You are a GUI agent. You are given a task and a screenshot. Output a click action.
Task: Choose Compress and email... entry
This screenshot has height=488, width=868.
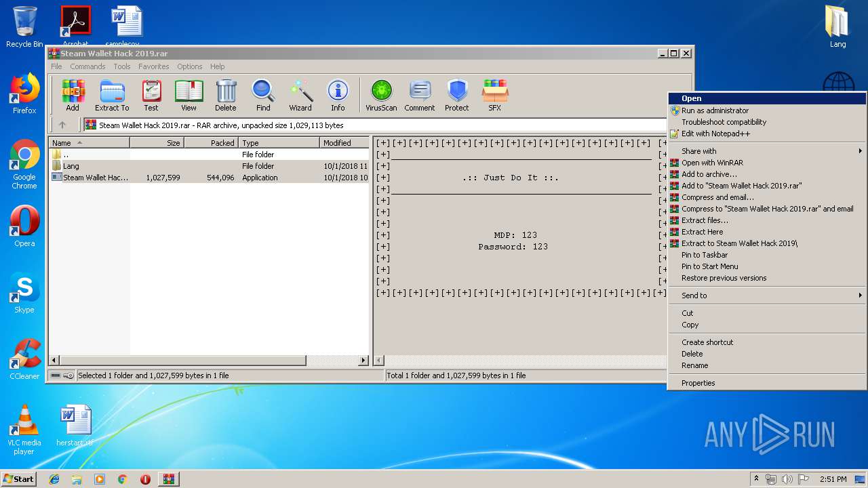click(x=767, y=197)
